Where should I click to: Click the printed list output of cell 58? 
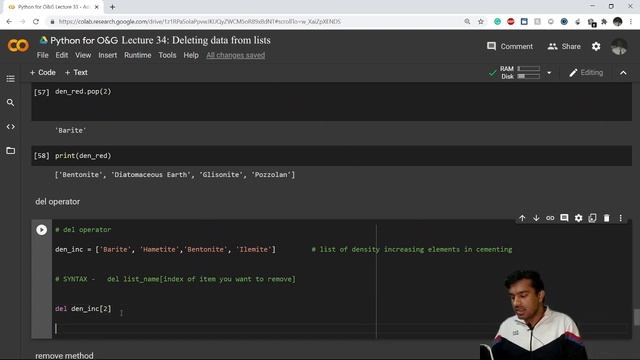[x=175, y=175]
